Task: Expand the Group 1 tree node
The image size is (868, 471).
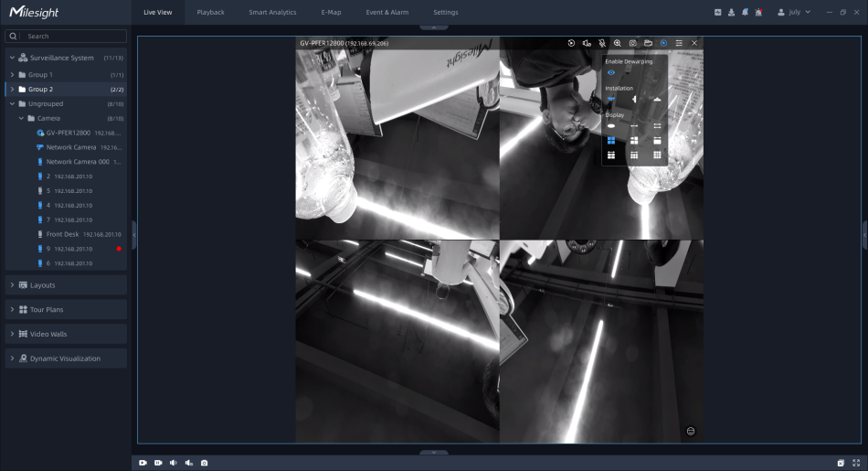Action: [x=12, y=74]
